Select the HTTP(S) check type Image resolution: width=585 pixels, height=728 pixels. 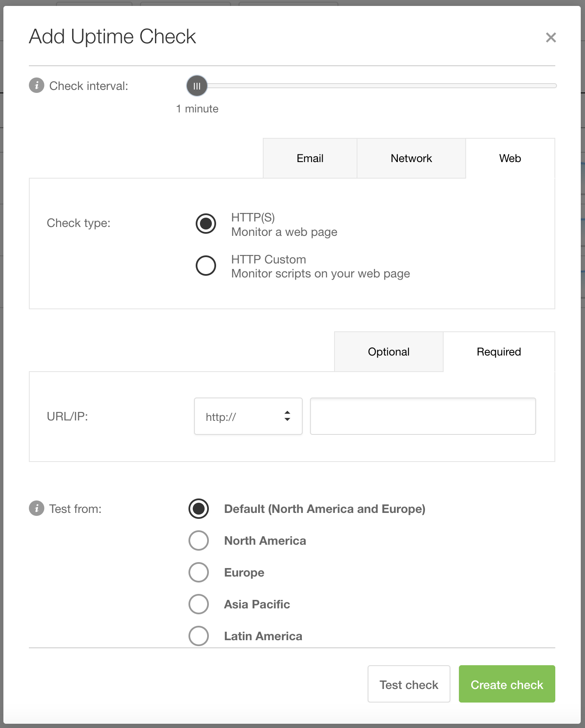click(206, 224)
